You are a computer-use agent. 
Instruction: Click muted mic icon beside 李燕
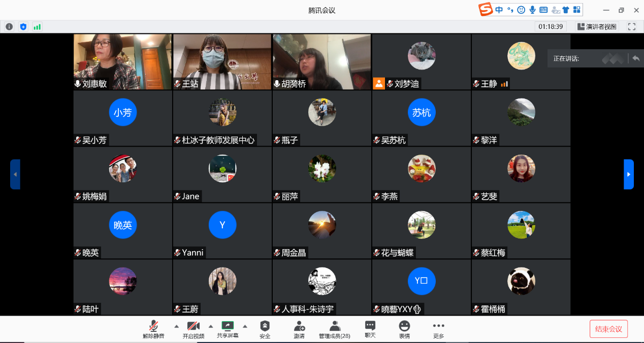point(376,196)
